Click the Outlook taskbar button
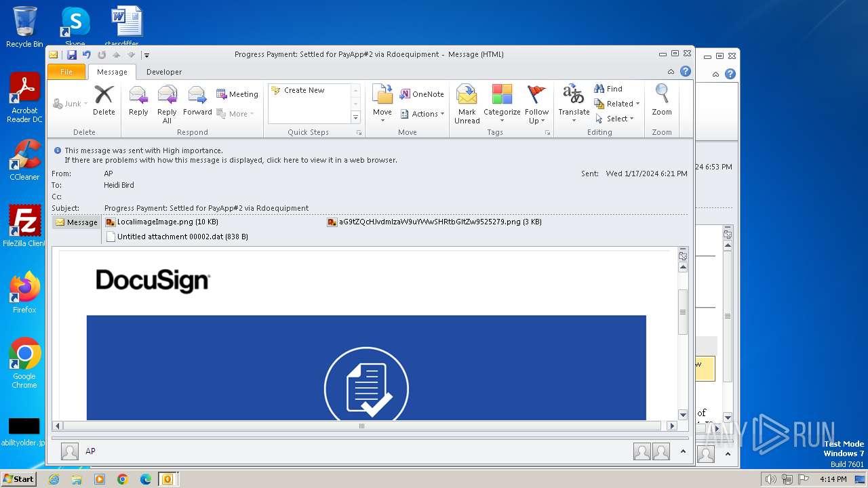 pyautogui.click(x=167, y=479)
